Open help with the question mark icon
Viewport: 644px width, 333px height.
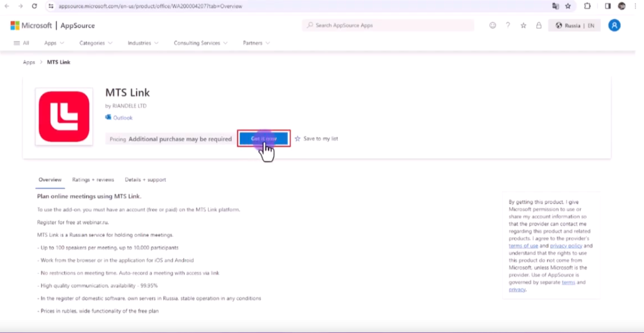(508, 26)
